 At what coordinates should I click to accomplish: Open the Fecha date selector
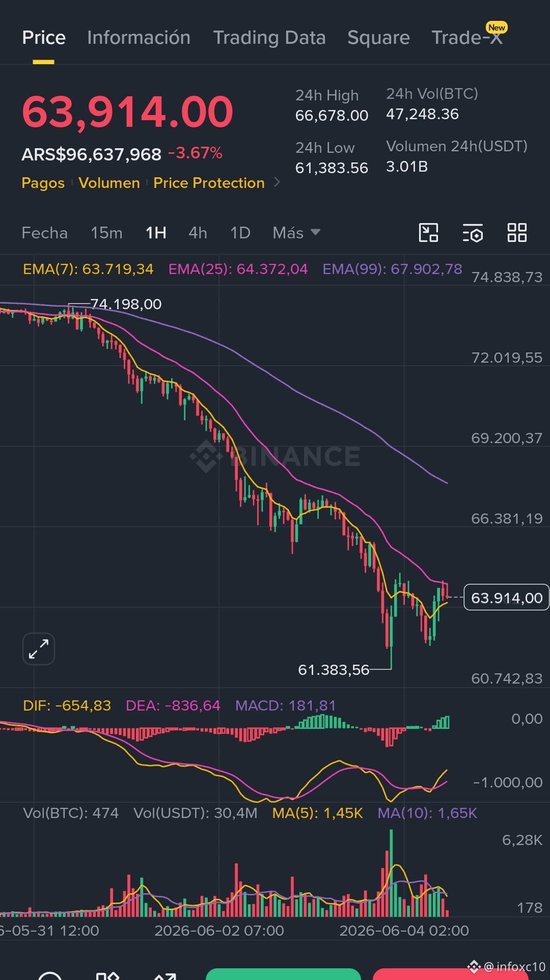pos(45,233)
